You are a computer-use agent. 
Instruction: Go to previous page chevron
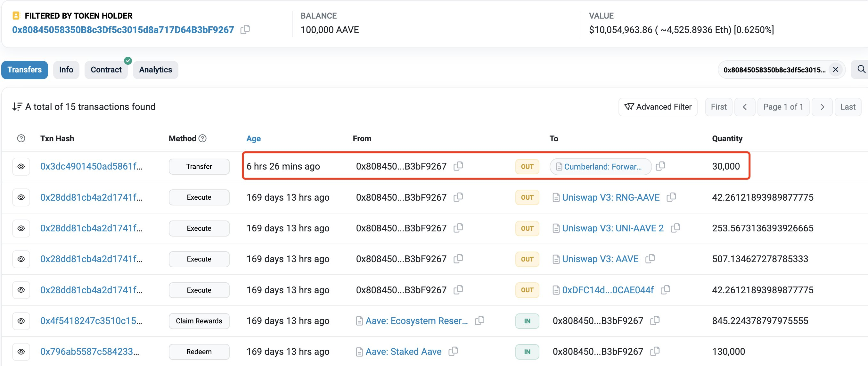click(745, 107)
